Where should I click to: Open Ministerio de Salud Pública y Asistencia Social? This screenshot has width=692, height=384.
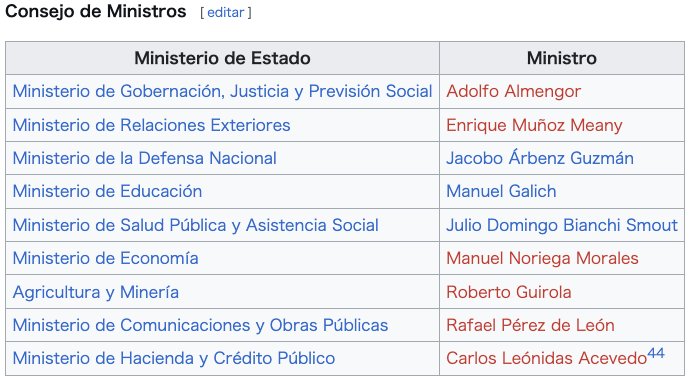196,225
